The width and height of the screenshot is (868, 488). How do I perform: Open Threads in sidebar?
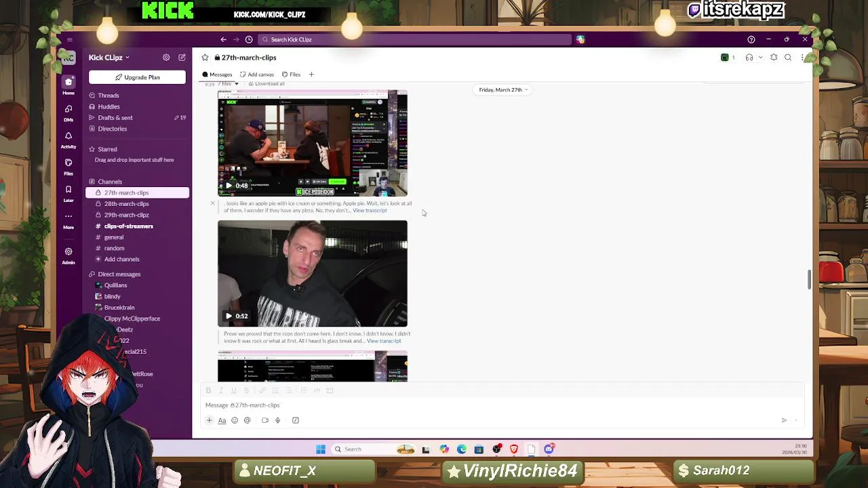pos(108,96)
